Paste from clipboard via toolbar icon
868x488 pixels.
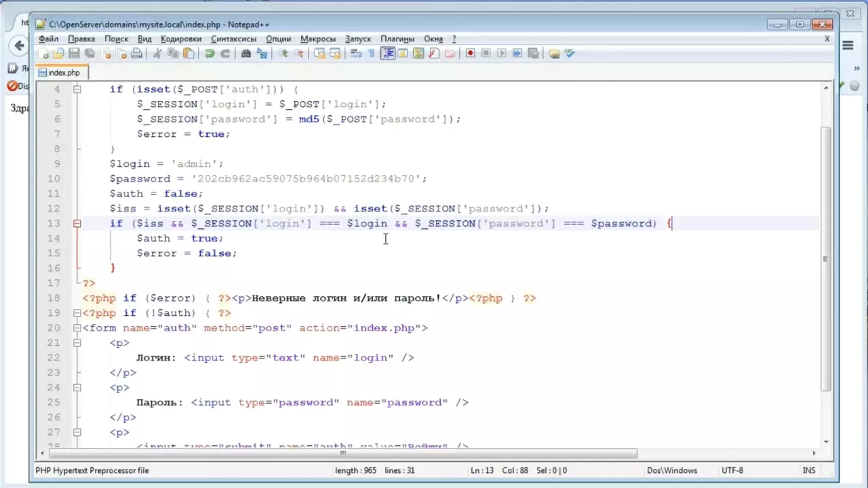coord(189,54)
